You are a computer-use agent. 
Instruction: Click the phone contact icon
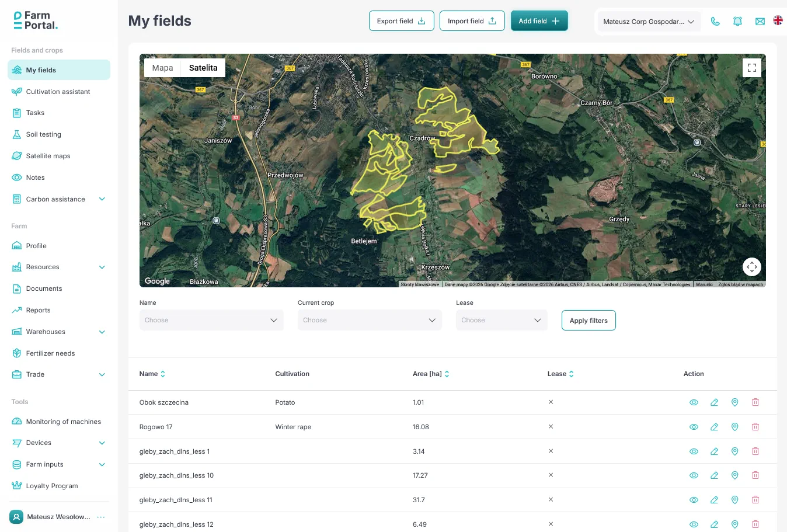pos(715,20)
